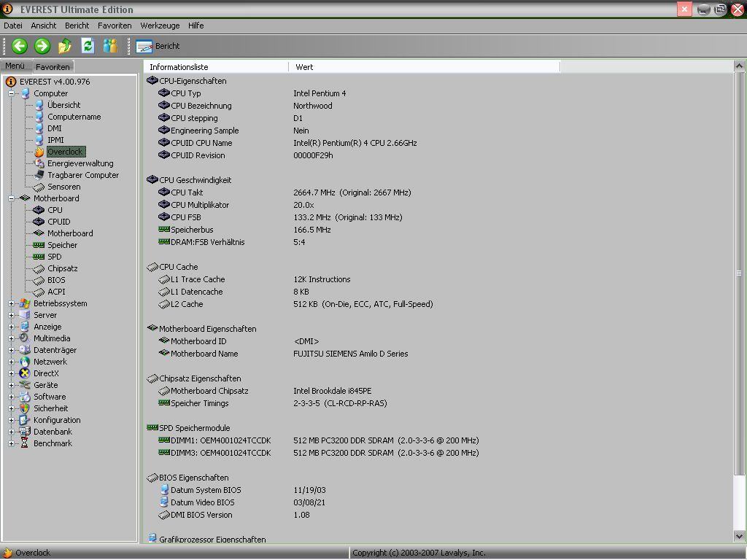The height and width of the screenshot is (560, 747).
Task: Expand the Multimedia node
Action: (x=11, y=338)
